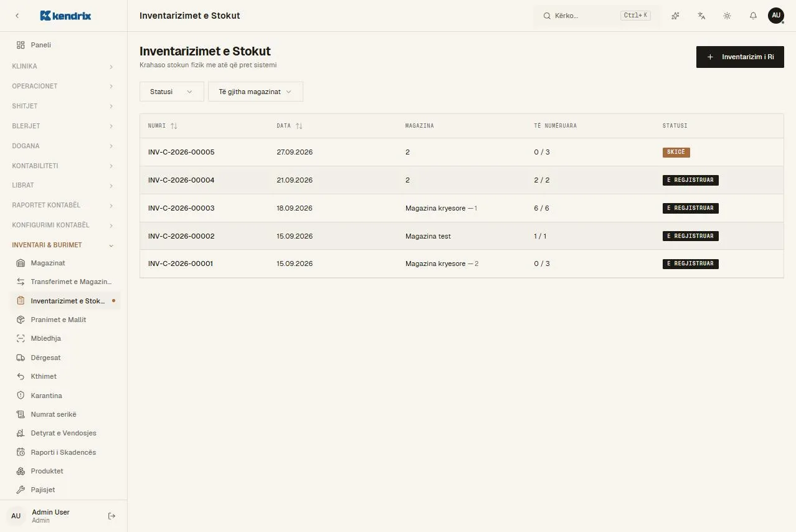The width and height of the screenshot is (796, 532).
Task: Open Paneli dashboard in sidebar
Action: (x=64, y=45)
